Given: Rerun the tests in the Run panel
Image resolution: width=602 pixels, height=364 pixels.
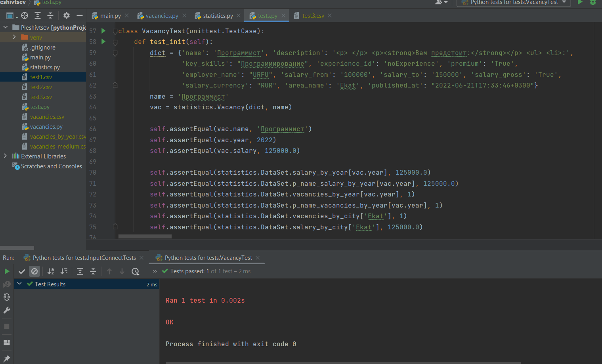Looking at the screenshot, I should [7, 271].
